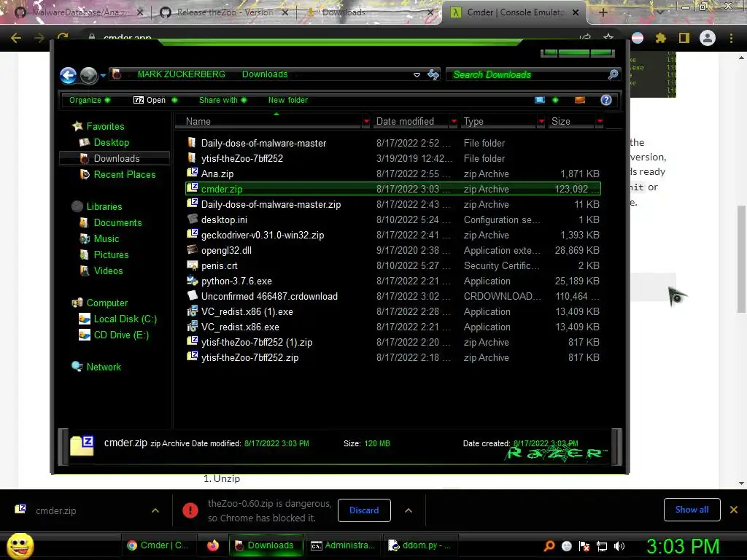
Task: Open cmder.zip from the downloads bar
Action: click(55, 510)
